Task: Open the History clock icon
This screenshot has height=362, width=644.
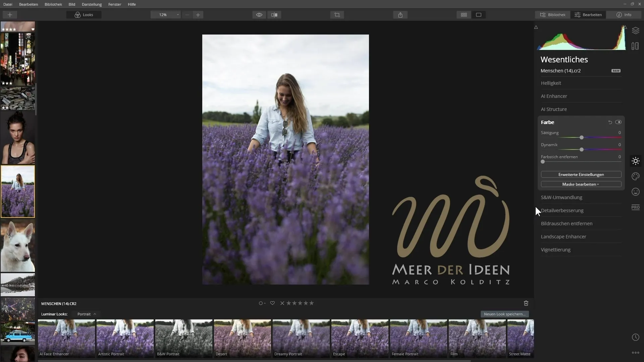Action: pyautogui.click(x=635, y=337)
